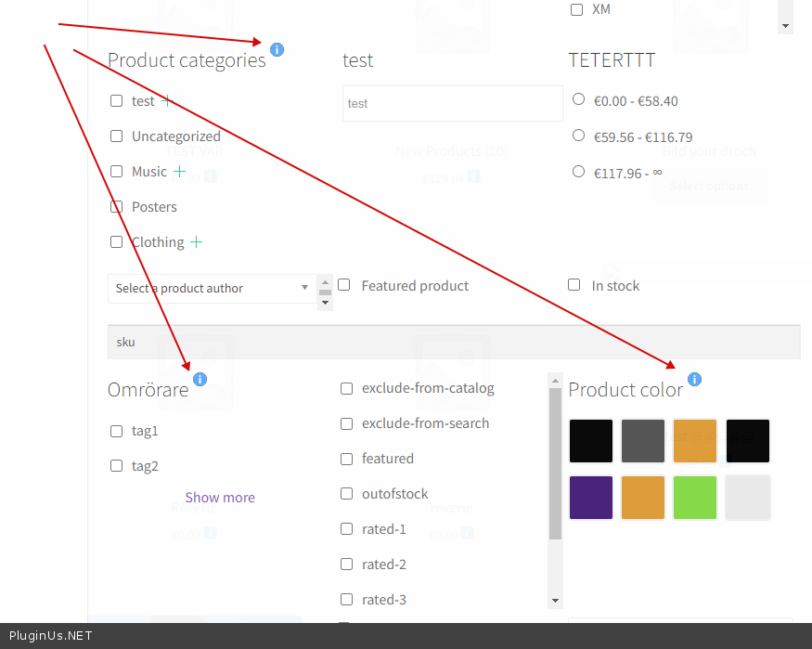Click info icon beside Product categories
Viewport: 812px width, 649px height.
pos(277,49)
